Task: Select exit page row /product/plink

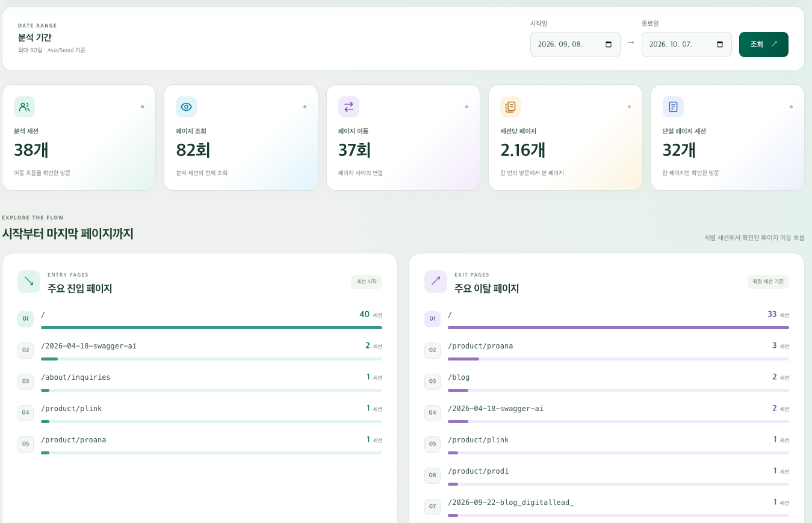Action: [607, 444]
